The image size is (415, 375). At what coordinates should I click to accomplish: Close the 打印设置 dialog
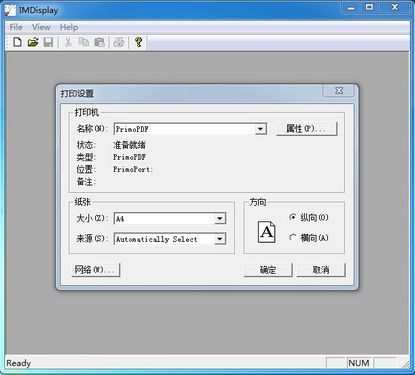pos(339,91)
